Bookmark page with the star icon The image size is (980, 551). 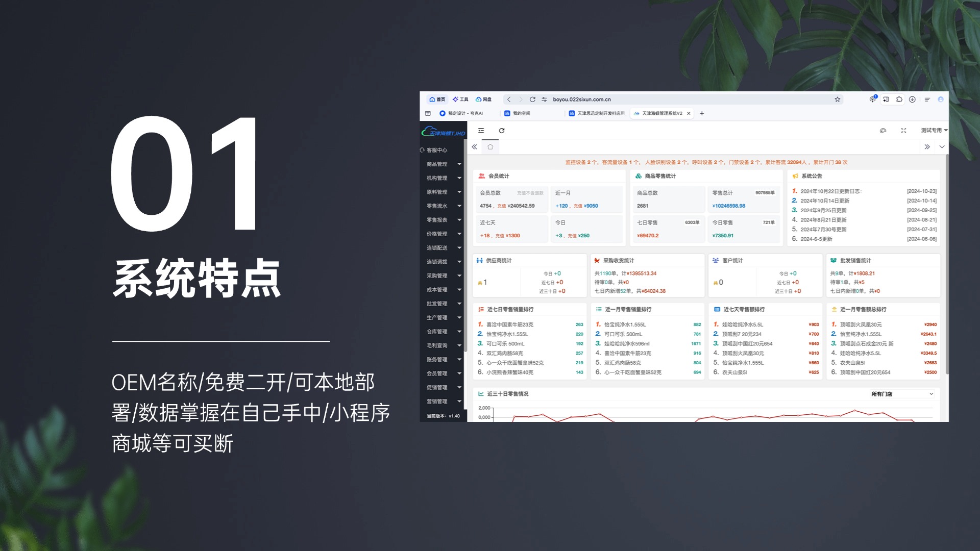(x=838, y=99)
